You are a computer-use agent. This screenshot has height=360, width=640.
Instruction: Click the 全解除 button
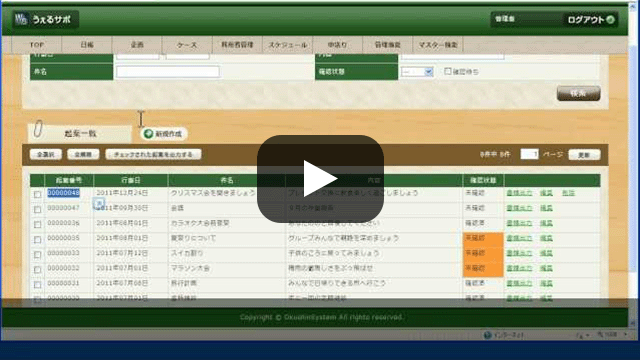tap(83, 154)
